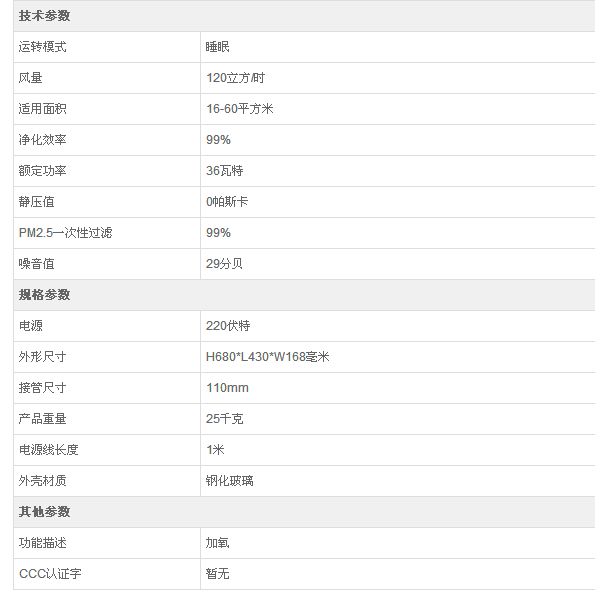This screenshot has height=602, width=595.
Task: Click the 产品重量 row label
Action: pyautogui.click(x=43, y=419)
